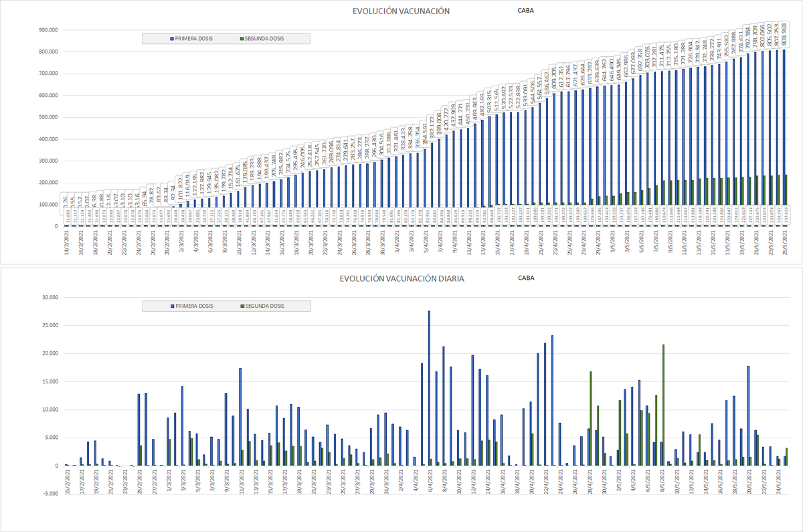Select the EVOLUCIÓN VACUNACIÓN DIARIA chart title
This screenshot has width=803, height=532.
click(x=401, y=278)
